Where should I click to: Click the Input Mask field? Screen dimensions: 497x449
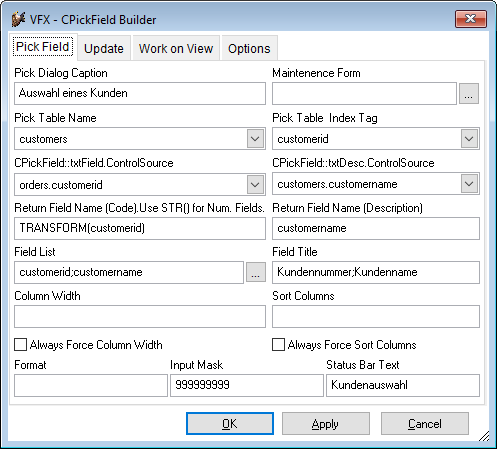247,385
